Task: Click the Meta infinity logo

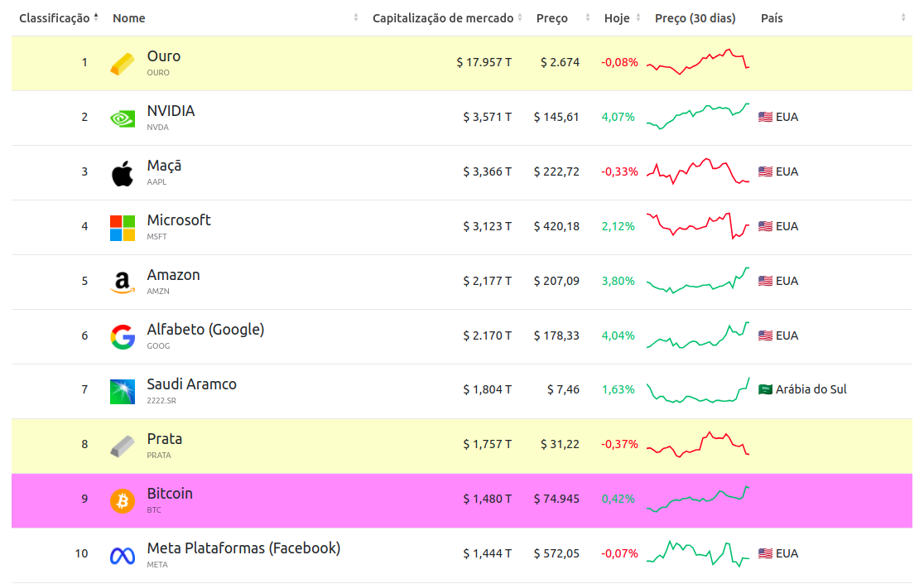Action: (123, 556)
